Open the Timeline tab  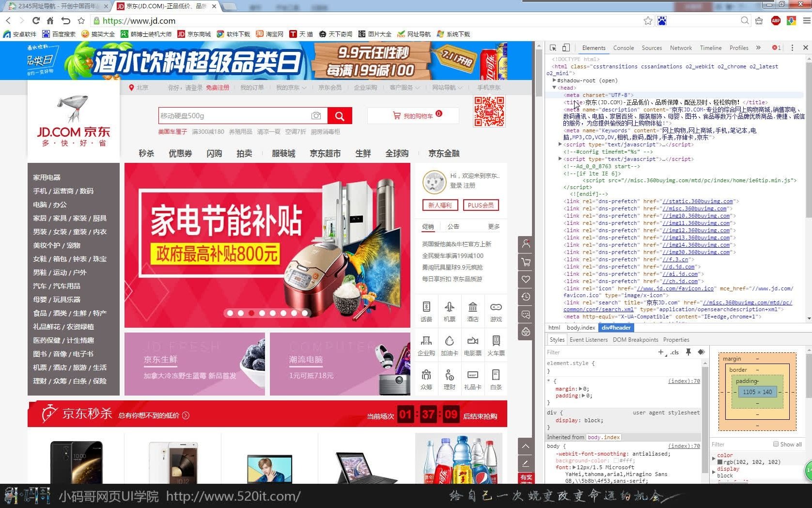(x=711, y=48)
